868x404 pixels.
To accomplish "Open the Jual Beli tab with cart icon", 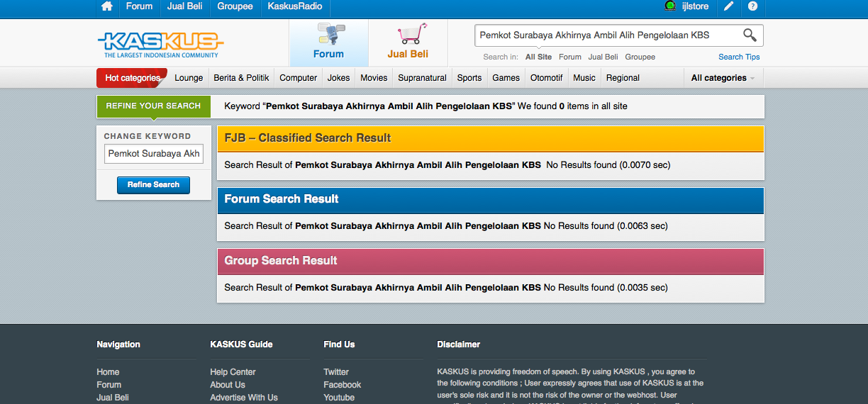I will tap(408, 43).
